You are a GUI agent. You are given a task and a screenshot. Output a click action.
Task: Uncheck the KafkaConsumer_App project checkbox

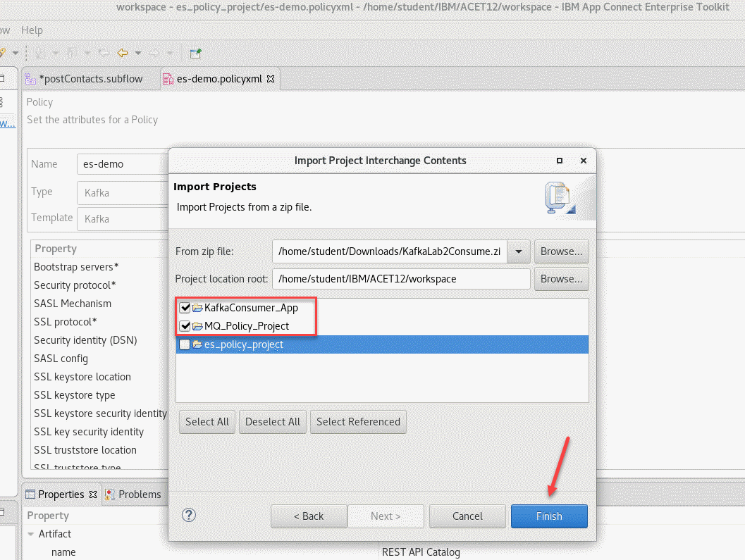(x=185, y=308)
